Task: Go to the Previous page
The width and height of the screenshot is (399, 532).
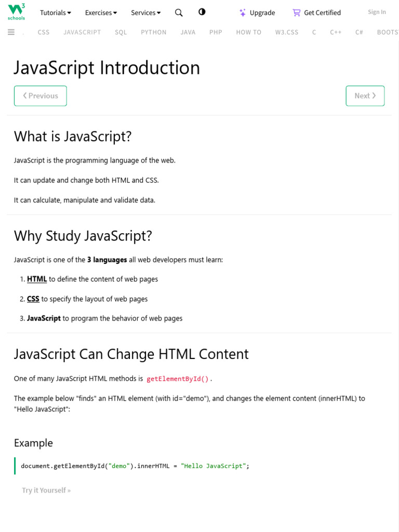Action: click(x=41, y=96)
